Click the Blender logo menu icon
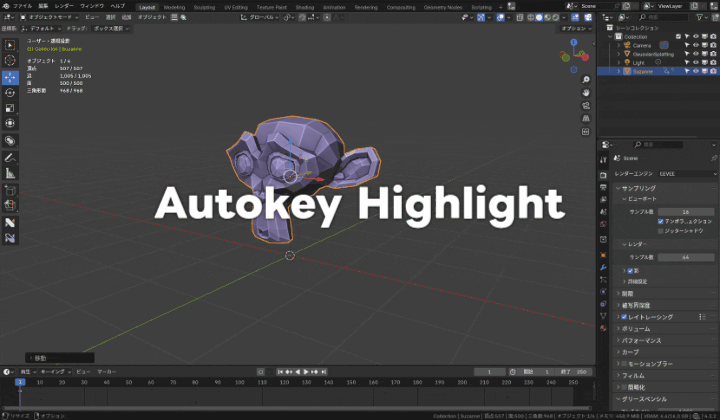The height and width of the screenshot is (420, 720). [x=6, y=6]
